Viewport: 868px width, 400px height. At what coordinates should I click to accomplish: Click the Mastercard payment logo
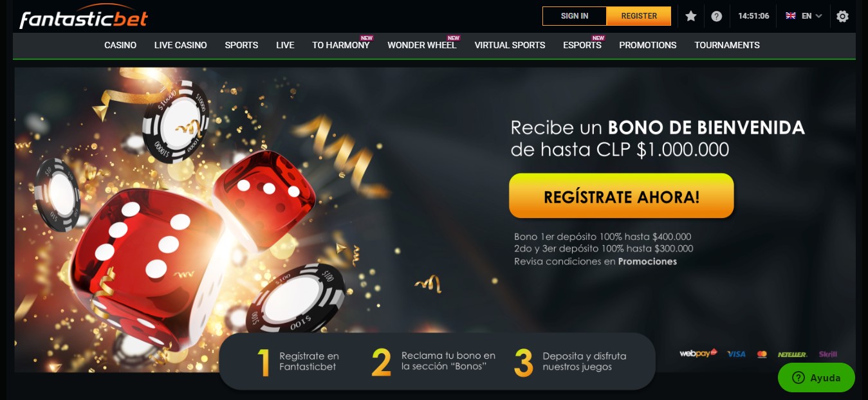tap(762, 354)
